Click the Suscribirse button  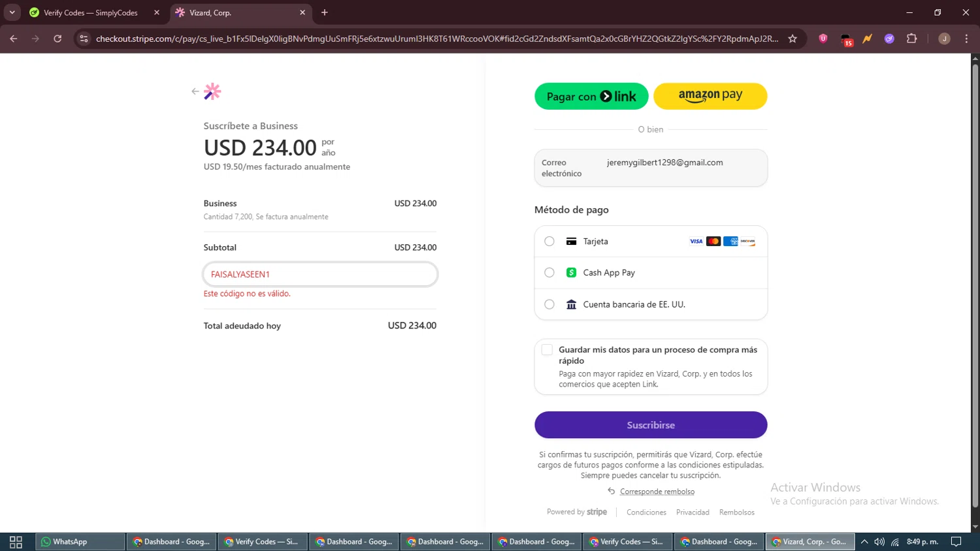click(x=651, y=425)
